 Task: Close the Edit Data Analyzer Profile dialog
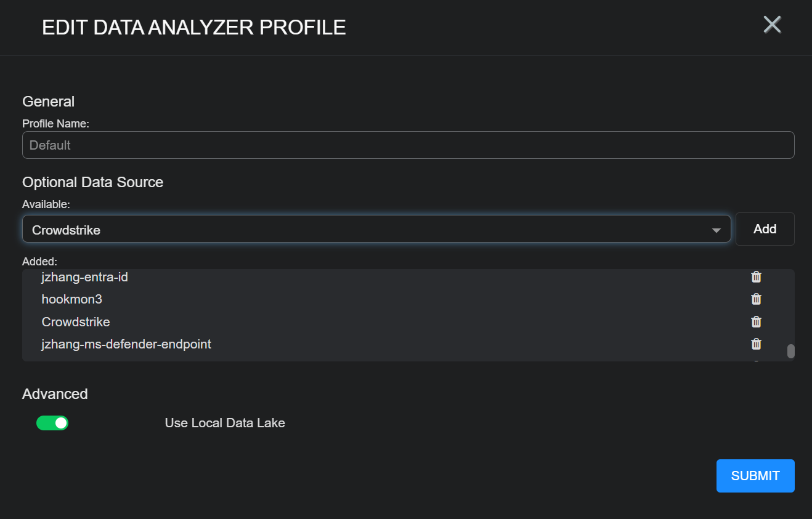[772, 25]
